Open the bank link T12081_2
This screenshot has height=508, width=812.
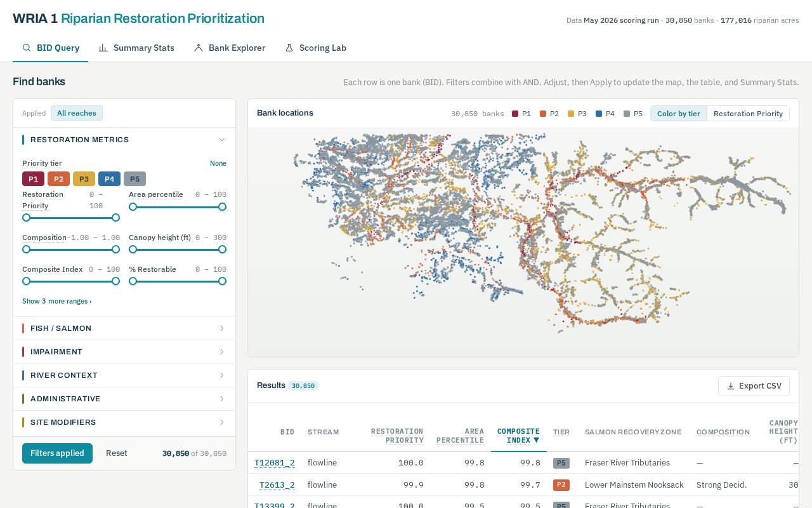point(275,463)
